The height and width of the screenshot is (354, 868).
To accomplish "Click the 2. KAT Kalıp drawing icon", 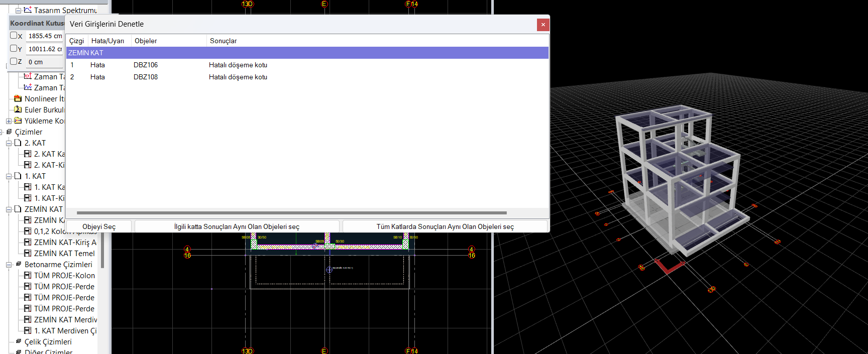I will pos(28,154).
